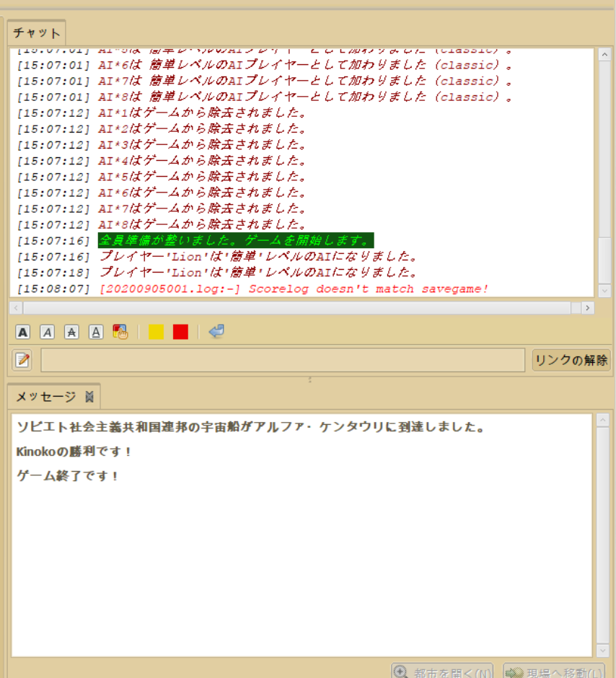This screenshot has height=678, width=616.
Task: Click chat scrollbar up arrow
Action: pyautogui.click(x=604, y=55)
